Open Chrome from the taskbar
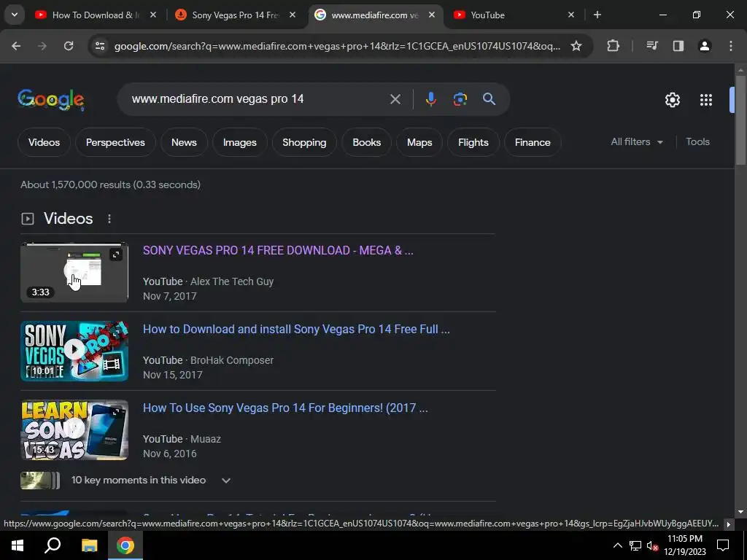This screenshot has height=560, width=747. [125, 545]
